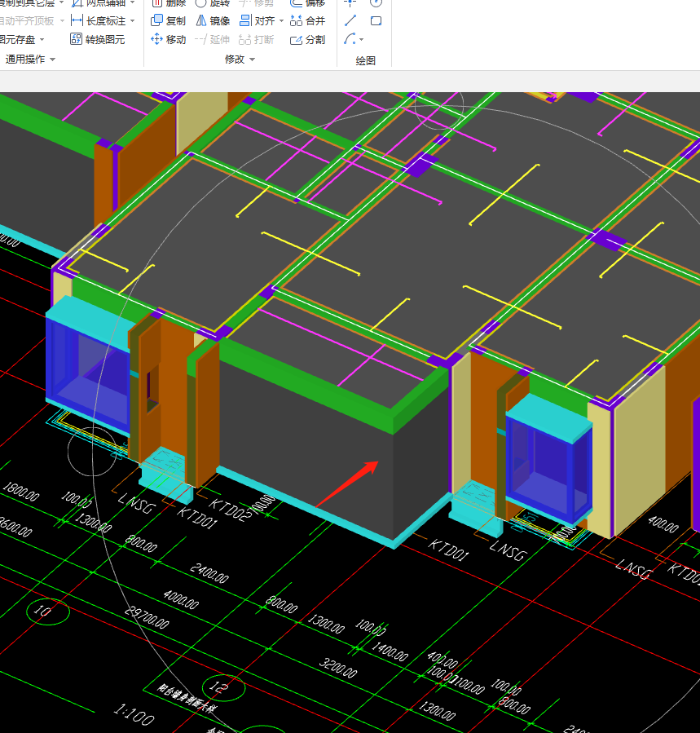Click the 4000.00 dimension text
This screenshot has height=733, width=700.
pos(181,599)
